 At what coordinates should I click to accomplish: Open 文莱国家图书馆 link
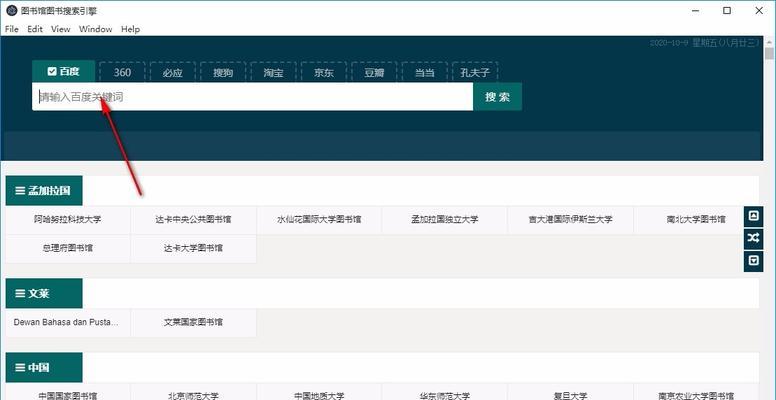point(194,322)
